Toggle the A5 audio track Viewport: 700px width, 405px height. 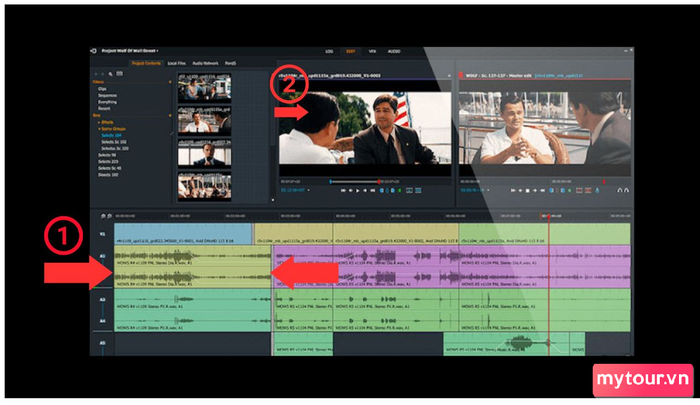tap(102, 343)
